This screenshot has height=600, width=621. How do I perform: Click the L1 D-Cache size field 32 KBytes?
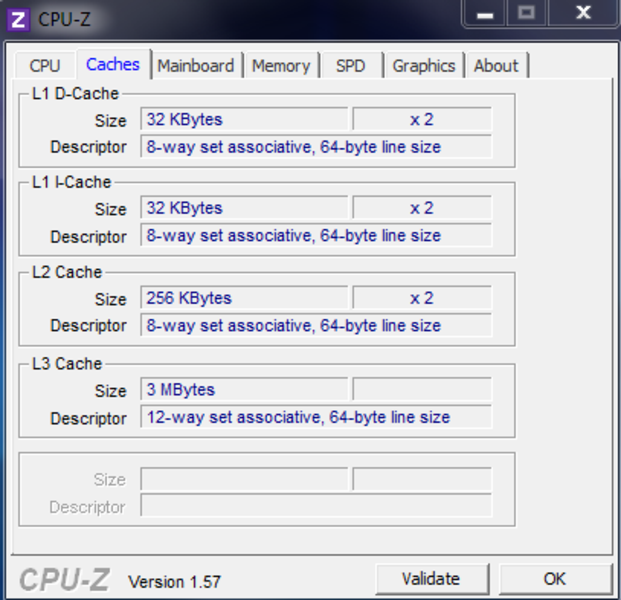click(244, 119)
